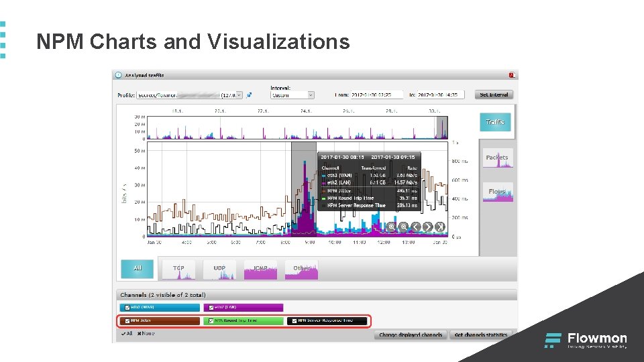
Task: Click the zoom in magnifier on chart
Action: point(391,227)
